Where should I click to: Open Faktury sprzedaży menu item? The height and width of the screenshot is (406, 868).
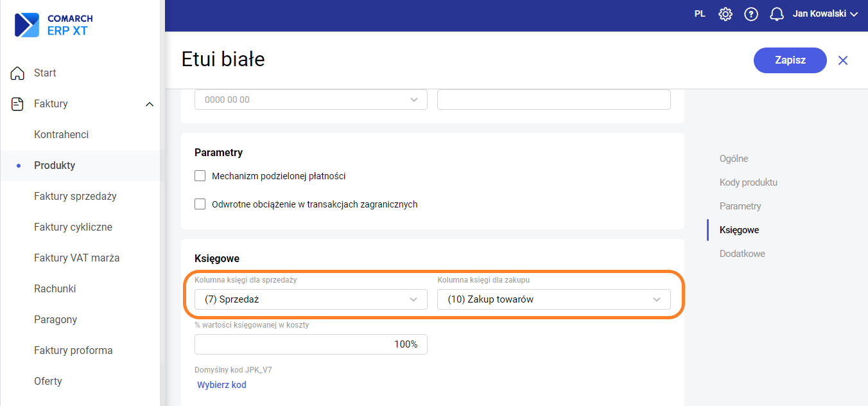75,197
